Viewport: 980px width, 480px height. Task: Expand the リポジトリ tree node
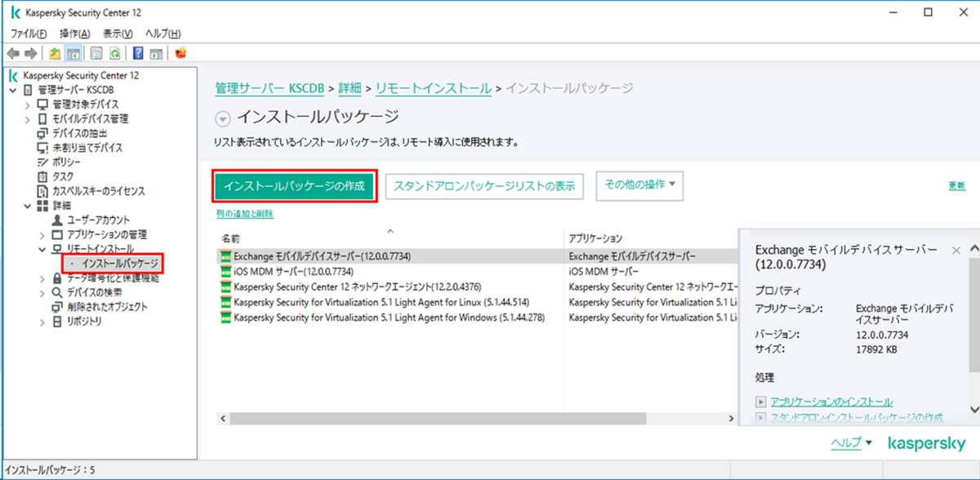click(42, 322)
